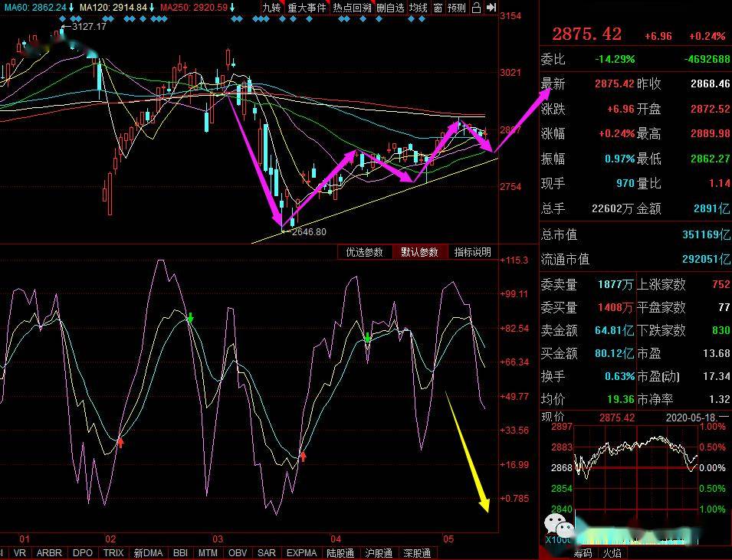Open 指标说明 indicator description
The height and width of the screenshot is (560, 732).
click(472, 252)
